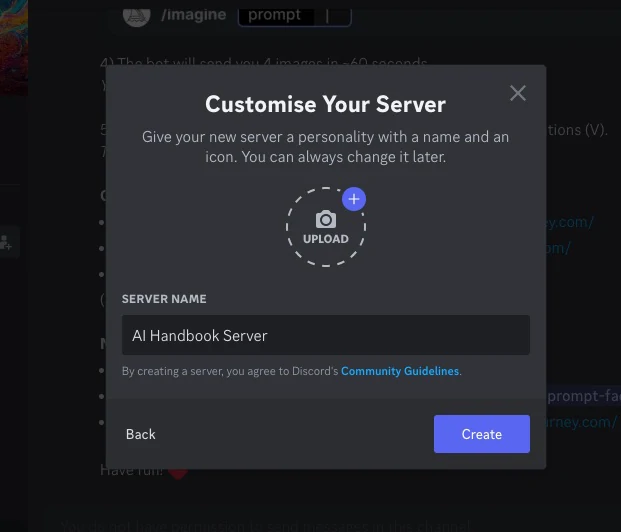Click the blue plus badge on upload
The height and width of the screenshot is (532, 621).
tap(354, 199)
